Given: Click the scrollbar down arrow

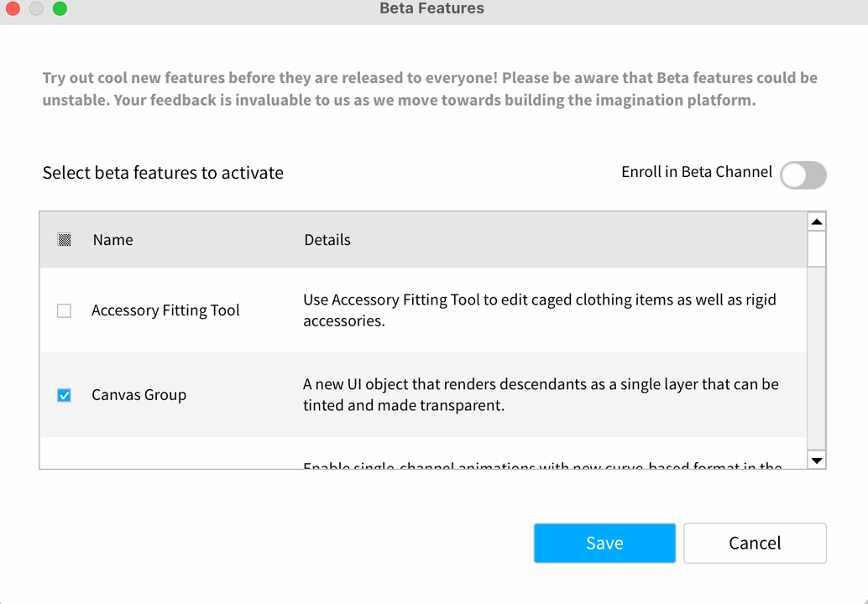Looking at the screenshot, I should click(815, 460).
